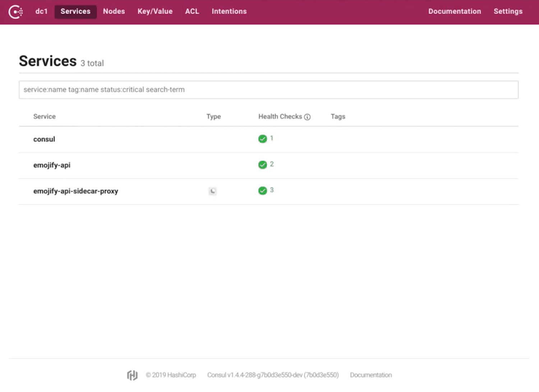Open the consul service details

point(44,139)
